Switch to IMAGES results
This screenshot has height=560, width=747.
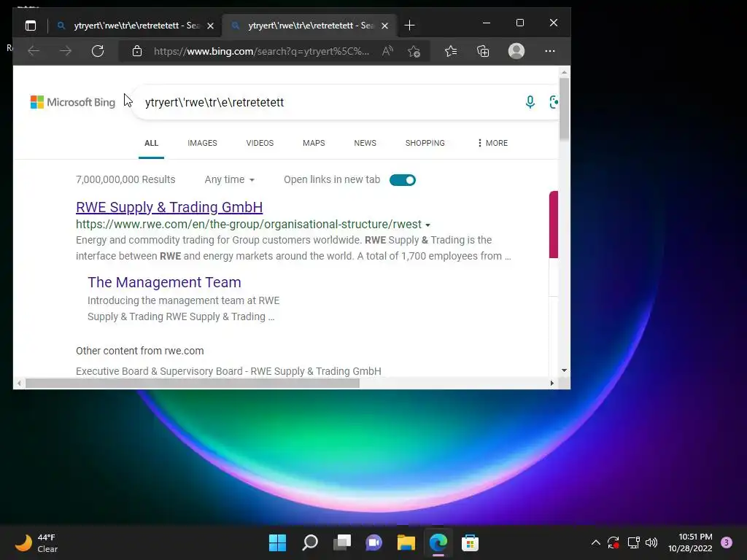[203, 143]
